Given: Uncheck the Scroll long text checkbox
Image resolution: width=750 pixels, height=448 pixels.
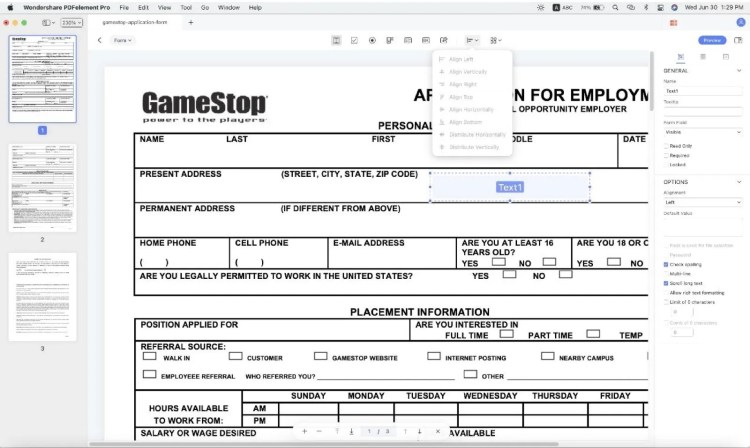Looking at the screenshot, I should [x=666, y=283].
